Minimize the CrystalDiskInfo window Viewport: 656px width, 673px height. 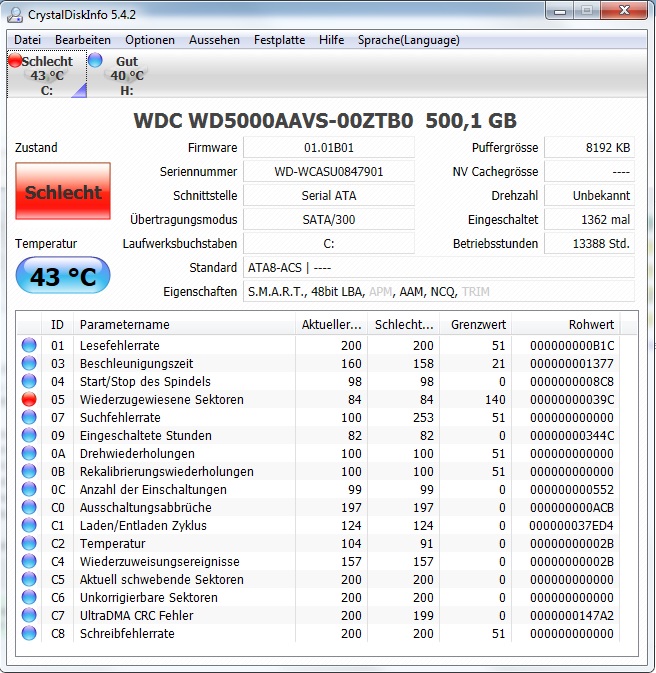pyautogui.click(x=559, y=11)
